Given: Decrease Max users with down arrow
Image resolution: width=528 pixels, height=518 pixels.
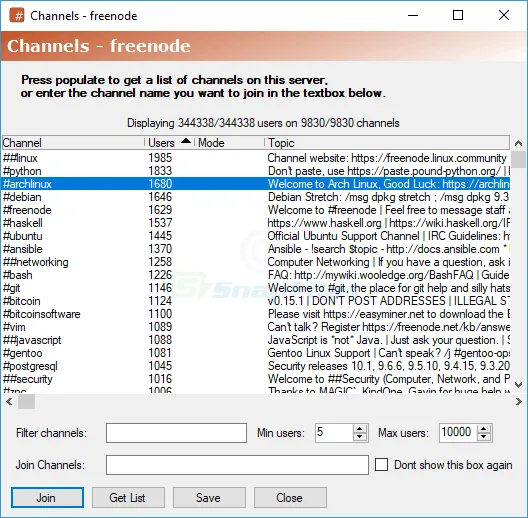Looking at the screenshot, I should pos(484,437).
